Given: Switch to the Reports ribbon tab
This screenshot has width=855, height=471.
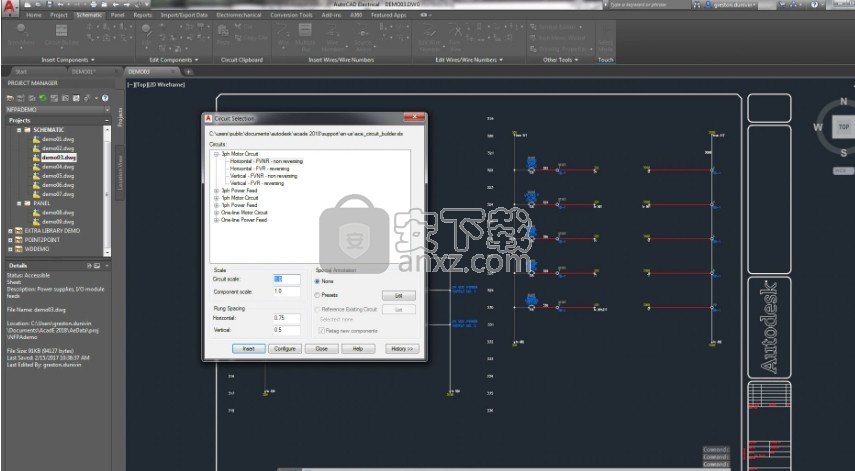Looking at the screenshot, I should pos(143,15).
